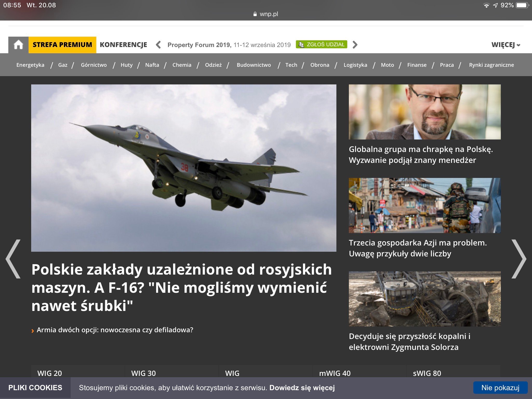Open thumbnail of man with glasses
The width and height of the screenshot is (532, 399).
pos(425,112)
